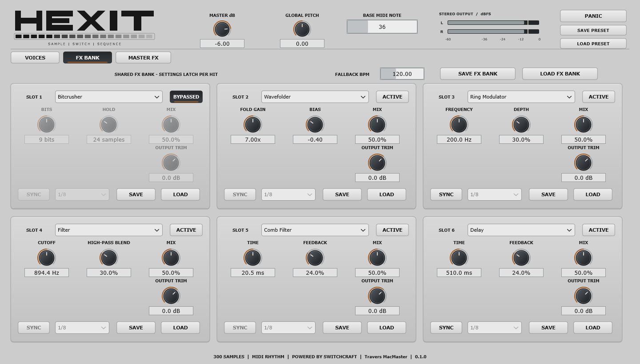Click the Master dB -6.00 value box
640x364 pixels.
222,44
